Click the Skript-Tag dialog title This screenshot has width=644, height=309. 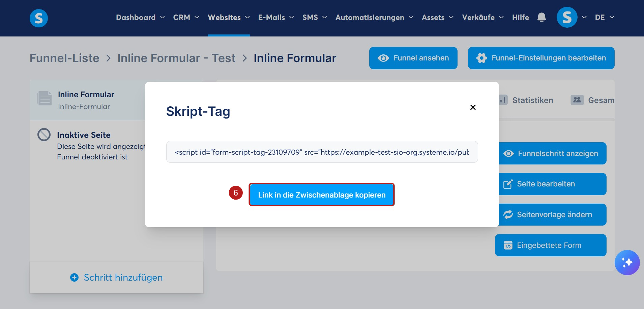(198, 111)
